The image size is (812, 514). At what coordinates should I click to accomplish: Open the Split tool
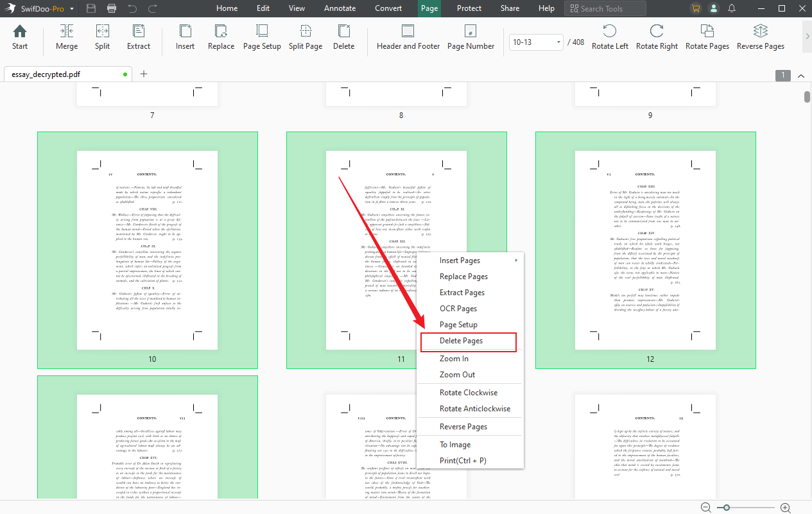(x=103, y=37)
